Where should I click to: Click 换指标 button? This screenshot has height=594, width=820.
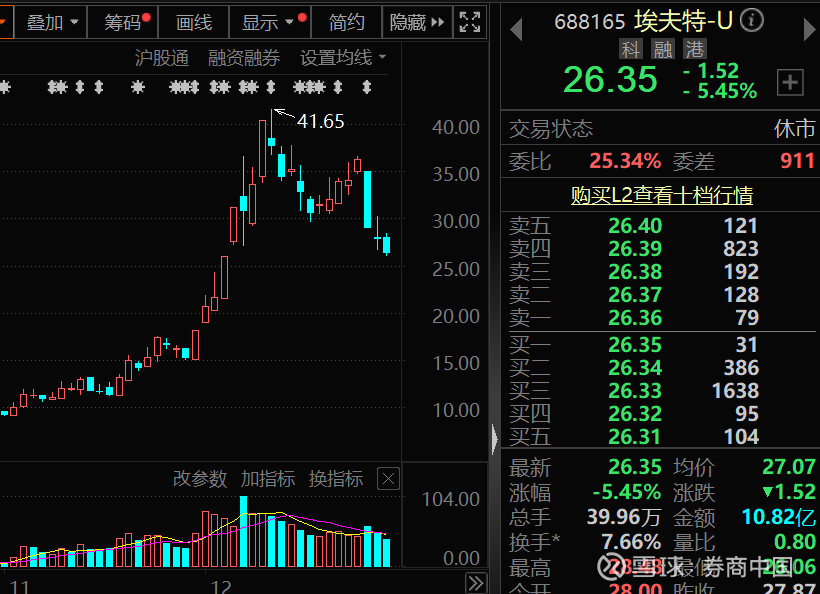coord(336,478)
